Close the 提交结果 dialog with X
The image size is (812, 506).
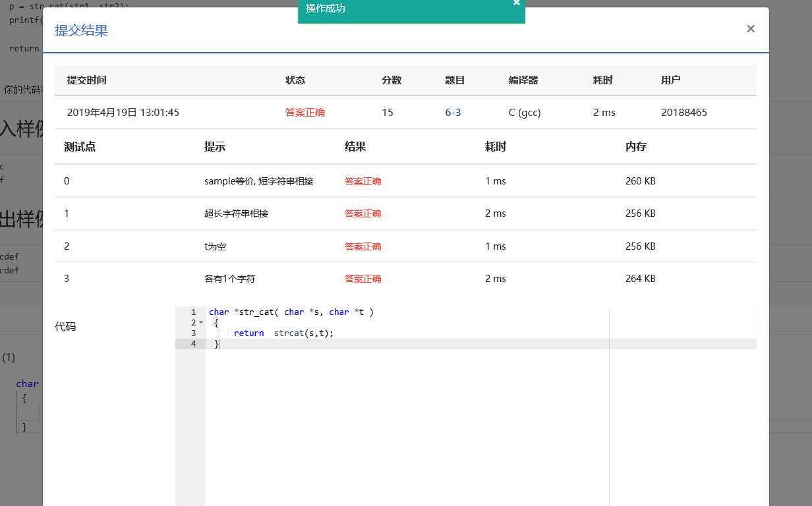(750, 29)
